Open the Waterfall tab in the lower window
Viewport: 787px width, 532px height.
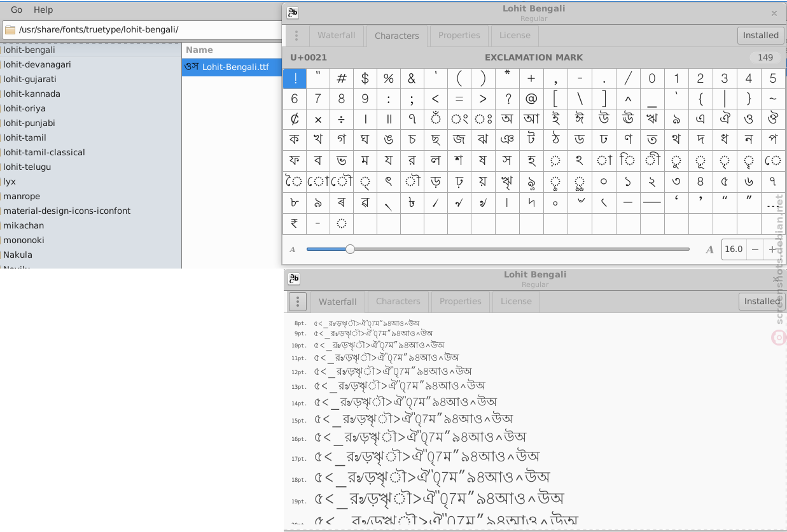[337, 302]
